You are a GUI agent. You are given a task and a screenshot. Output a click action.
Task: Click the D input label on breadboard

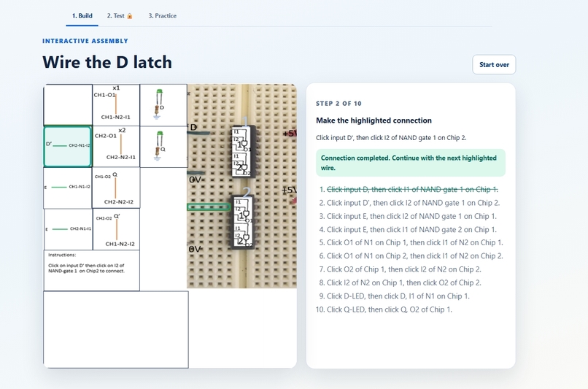193,127
